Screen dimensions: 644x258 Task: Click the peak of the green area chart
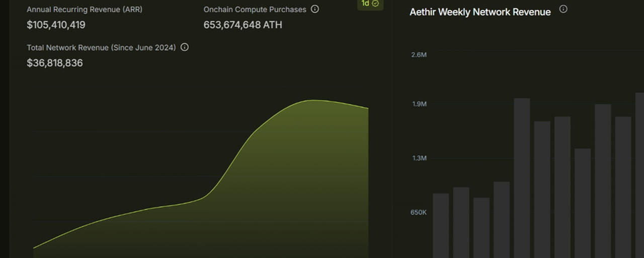click(313, 100)
